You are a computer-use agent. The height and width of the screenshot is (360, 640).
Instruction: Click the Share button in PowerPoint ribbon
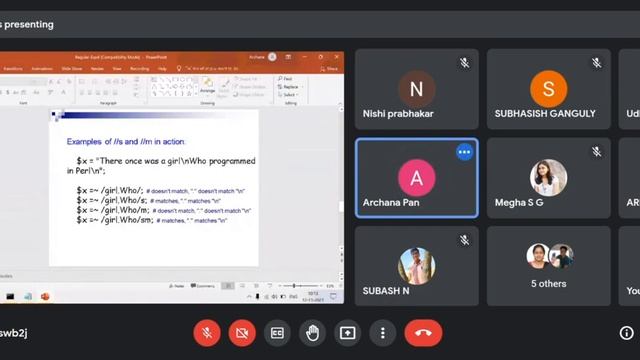329,69
